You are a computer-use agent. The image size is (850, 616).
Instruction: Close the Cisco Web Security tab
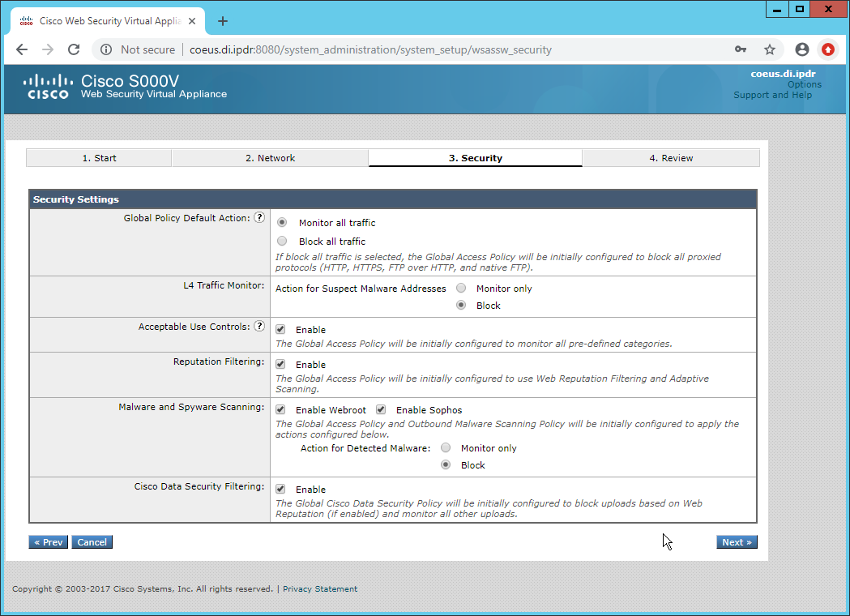coord(192,21)
